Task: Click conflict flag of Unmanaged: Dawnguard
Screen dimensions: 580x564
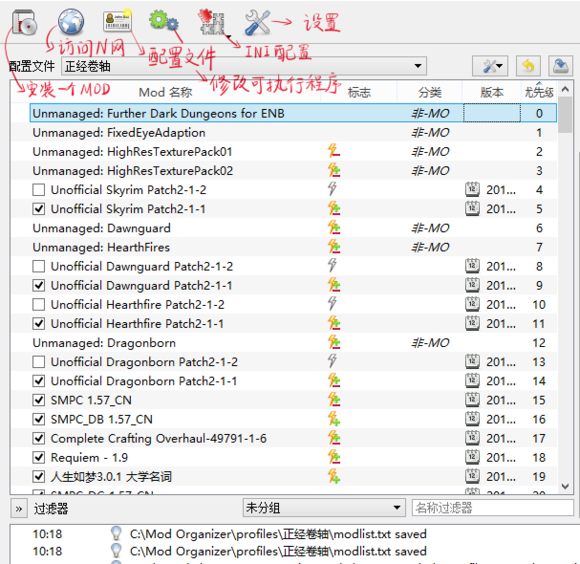Action: click(x=334, y=227)
